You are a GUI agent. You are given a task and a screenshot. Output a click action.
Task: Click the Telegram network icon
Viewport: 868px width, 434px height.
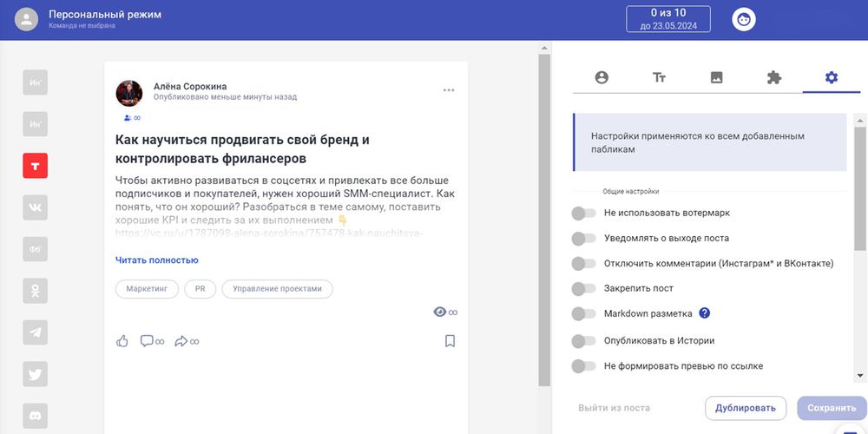tap(36, 332)
